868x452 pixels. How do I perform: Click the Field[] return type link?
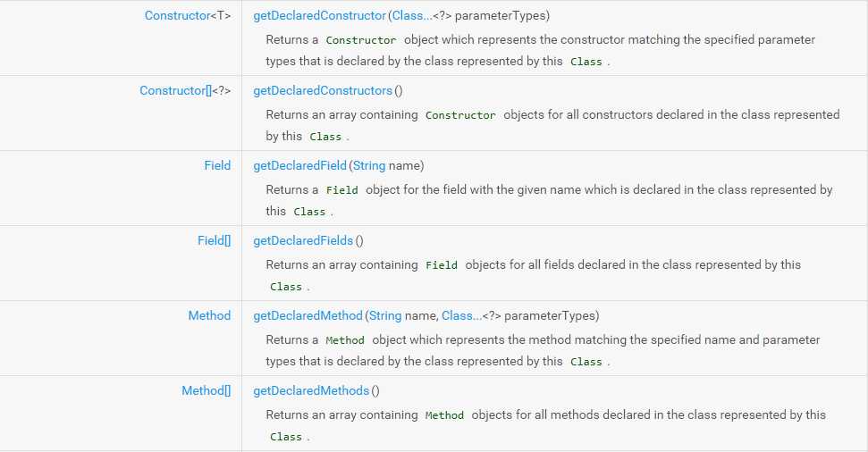click(x=215, y=240)
